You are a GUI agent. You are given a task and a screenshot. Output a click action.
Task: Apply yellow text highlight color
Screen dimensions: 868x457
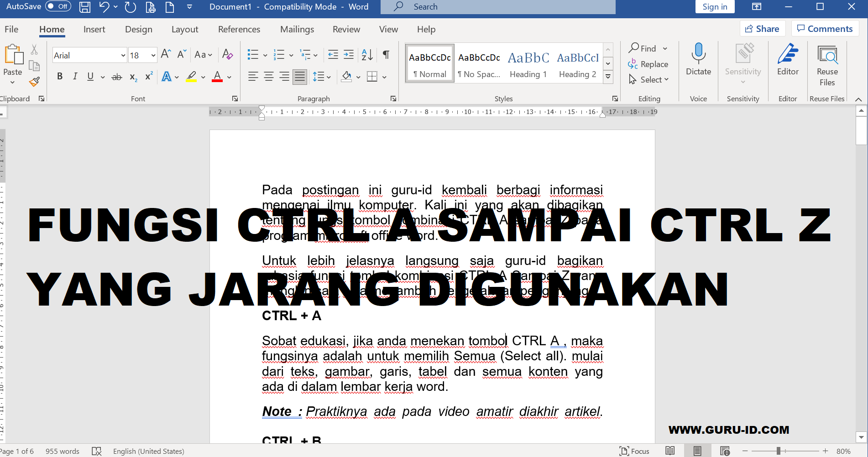191,76
